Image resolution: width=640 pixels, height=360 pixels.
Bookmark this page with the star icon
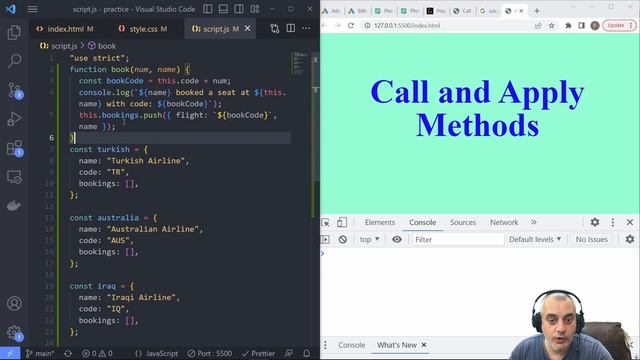tap(551, 25)
